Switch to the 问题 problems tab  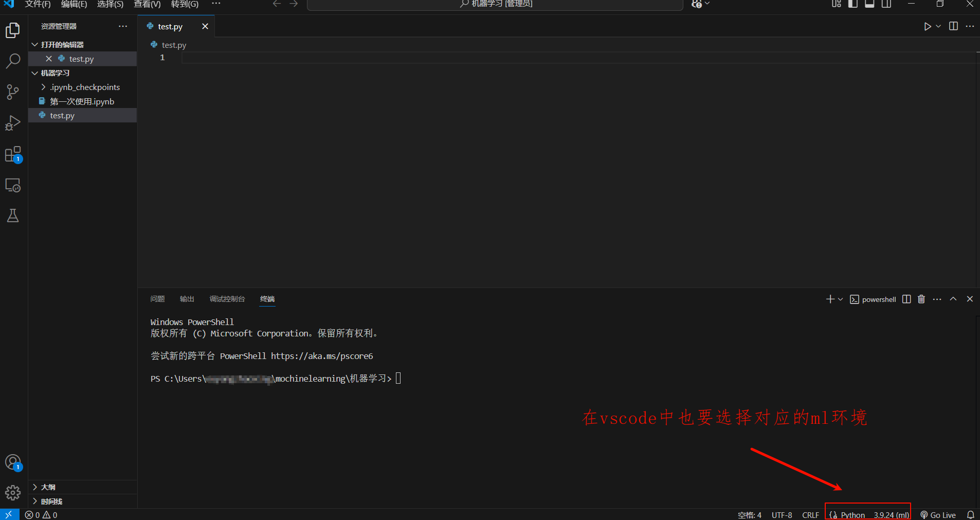157,299
